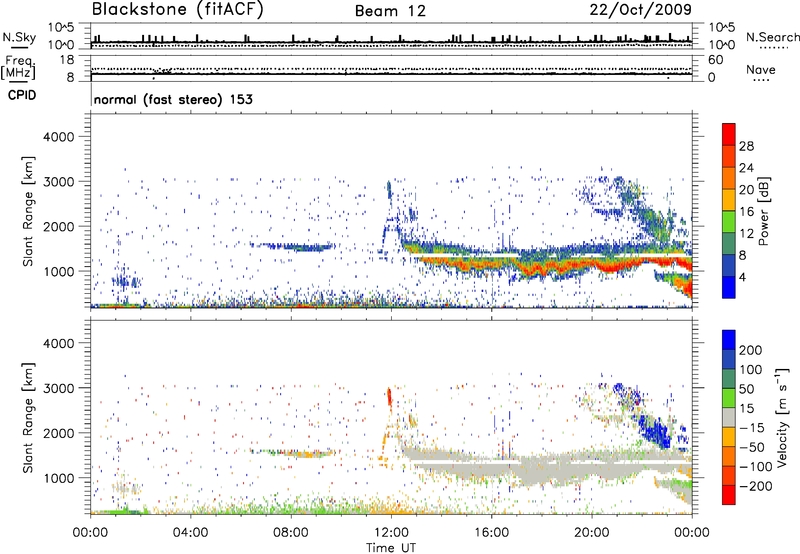
Task: Click the 'N.Sky' legend label
Action: 19,37
